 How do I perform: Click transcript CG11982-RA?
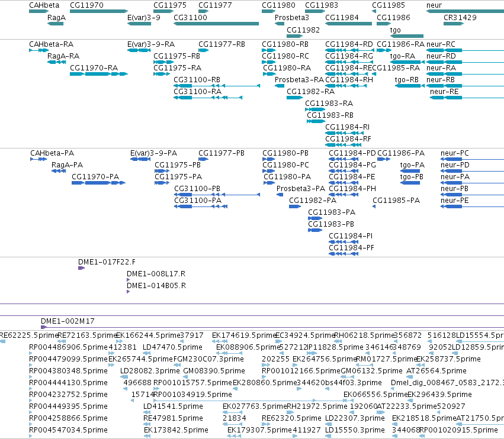click(294, 97)
